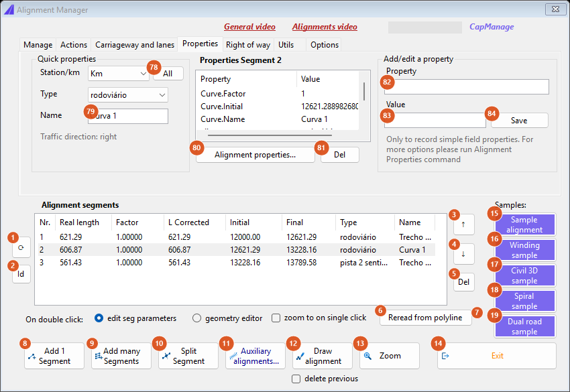Click the Type column header in segments
The height and width of the screenshot is (392, 570).
[x=365, y=222]
